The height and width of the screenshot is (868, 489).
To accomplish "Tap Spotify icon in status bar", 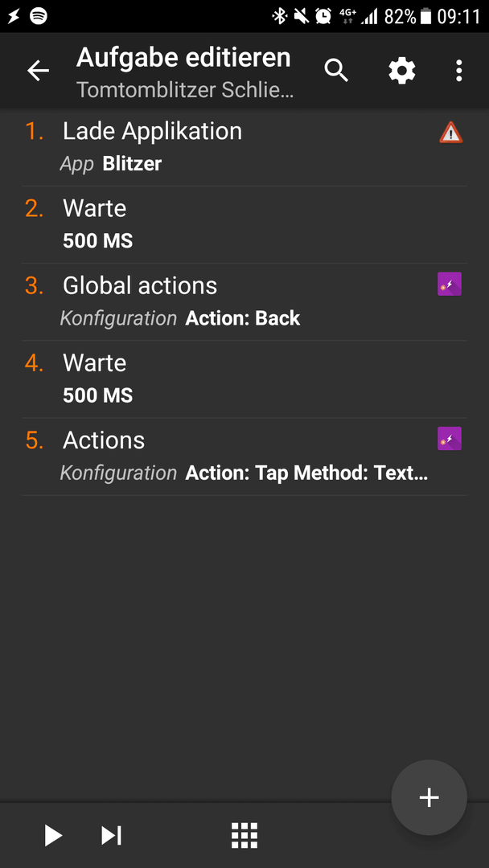I will 39,17.
